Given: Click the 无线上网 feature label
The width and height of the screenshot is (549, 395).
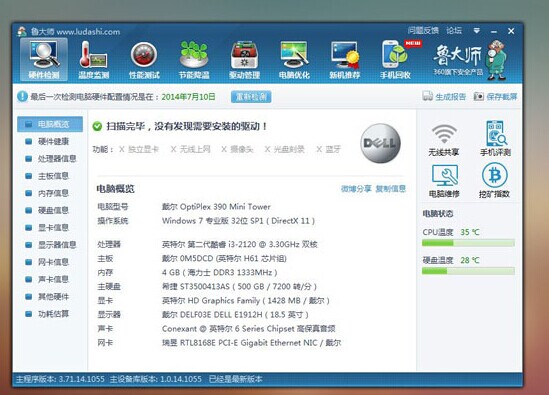Looking at the screenshot, I should (x=195, y=150).
